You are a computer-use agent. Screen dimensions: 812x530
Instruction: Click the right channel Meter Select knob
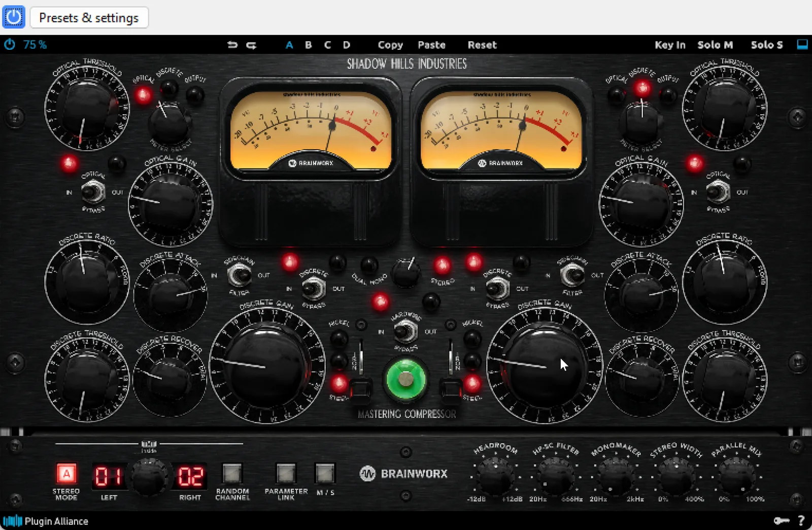(x=641, y=122)
